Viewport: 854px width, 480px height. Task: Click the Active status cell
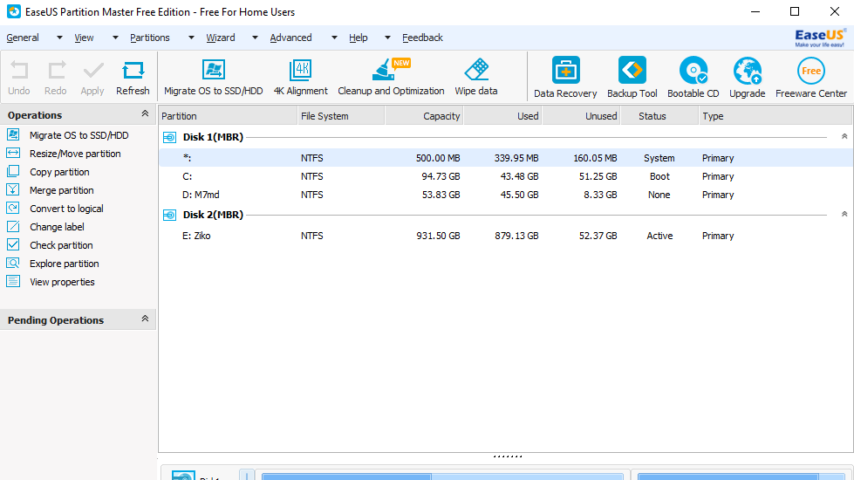pyautogui.click(x=660, y=236)
